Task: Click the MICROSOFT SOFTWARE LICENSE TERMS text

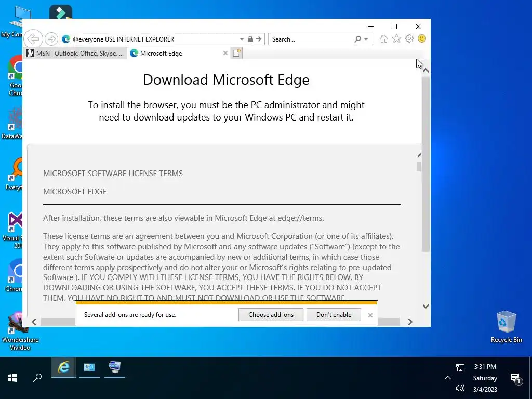Action: coord(113,174)
